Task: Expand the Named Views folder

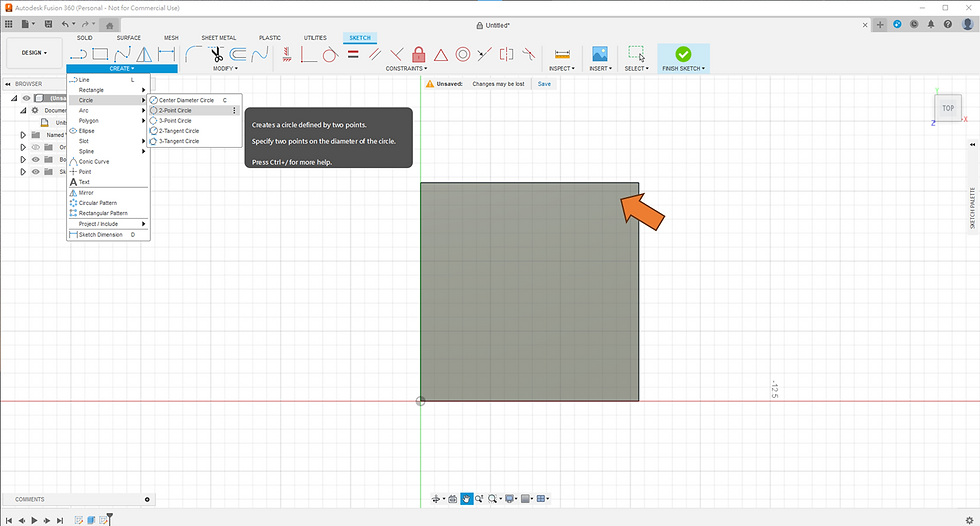Action: [23, 135]
